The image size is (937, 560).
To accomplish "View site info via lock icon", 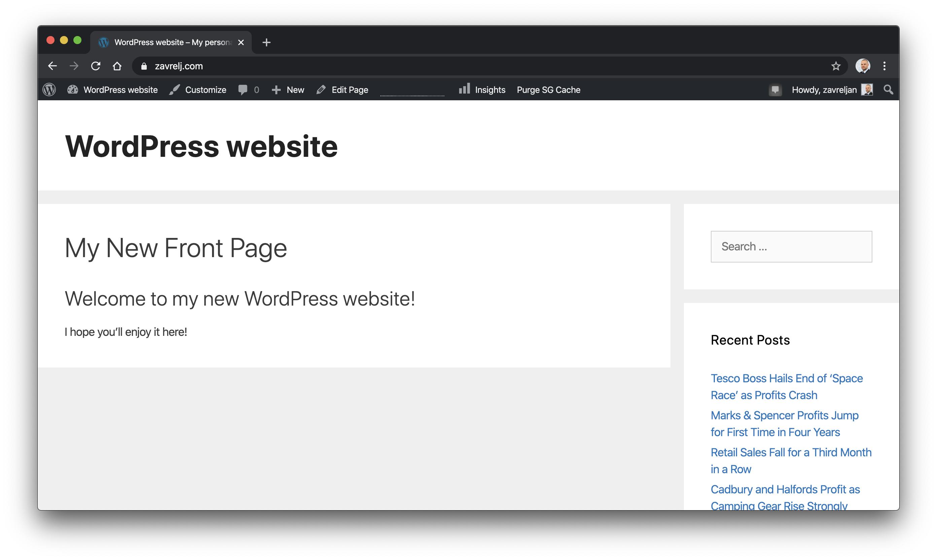I will [x=144, y=66].
